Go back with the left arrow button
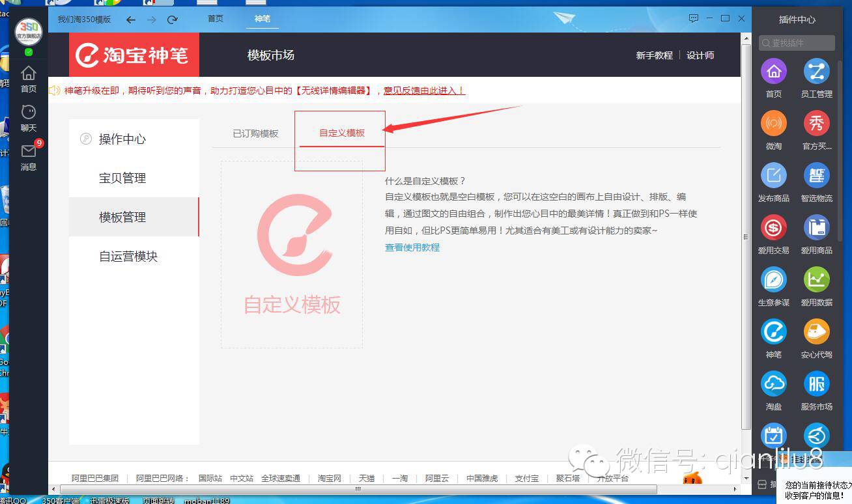 coord(131,20)
